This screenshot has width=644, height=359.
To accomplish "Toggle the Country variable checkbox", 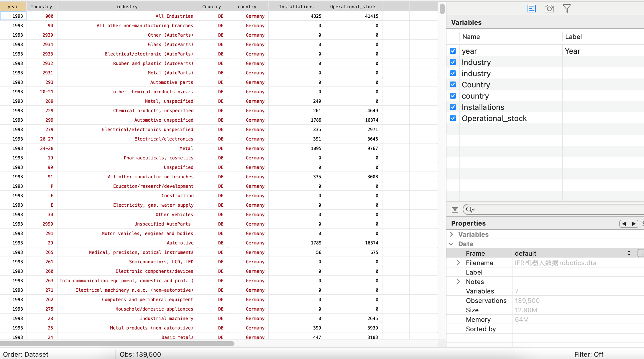I will click(453, 85).
